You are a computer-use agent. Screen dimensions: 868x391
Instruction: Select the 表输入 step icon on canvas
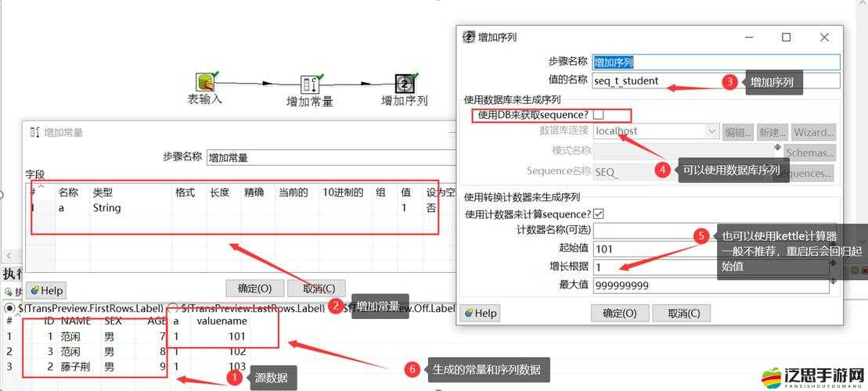coord(205,82)
